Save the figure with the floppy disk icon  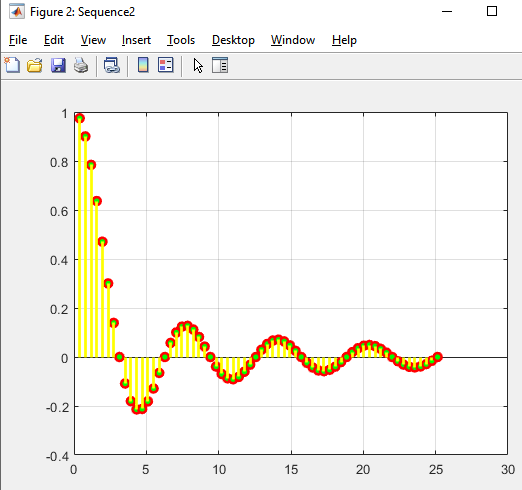(x=58, y=65)
